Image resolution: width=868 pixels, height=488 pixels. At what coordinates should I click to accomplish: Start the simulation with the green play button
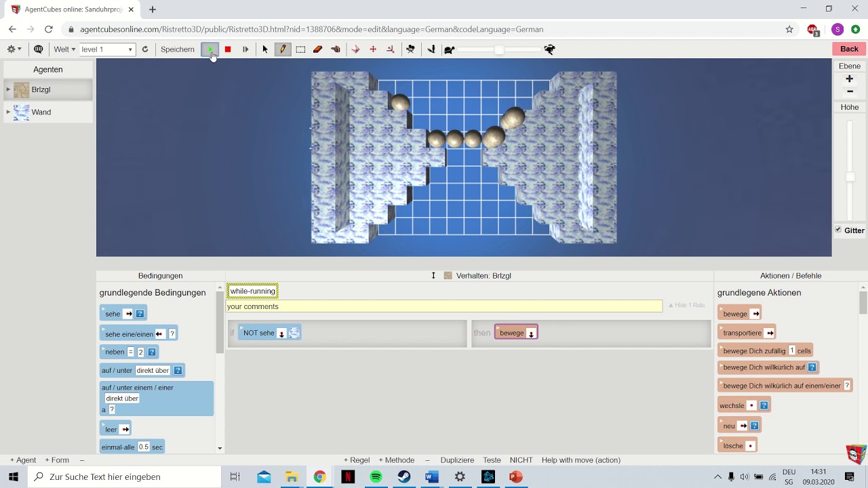(x=210, y=49)
